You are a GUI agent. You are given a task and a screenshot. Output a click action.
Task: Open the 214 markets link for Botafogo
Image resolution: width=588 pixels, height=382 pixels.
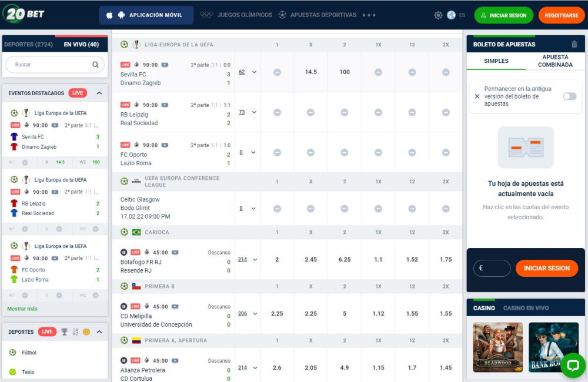[x=243, y=259]
